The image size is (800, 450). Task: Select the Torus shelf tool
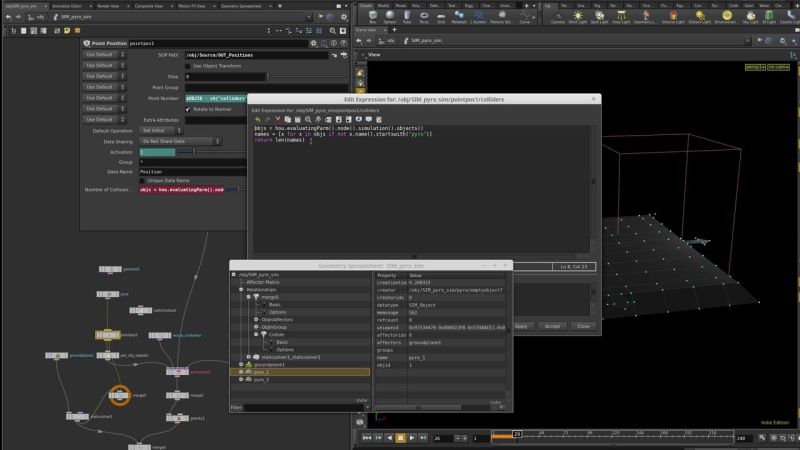coord(423,17)
